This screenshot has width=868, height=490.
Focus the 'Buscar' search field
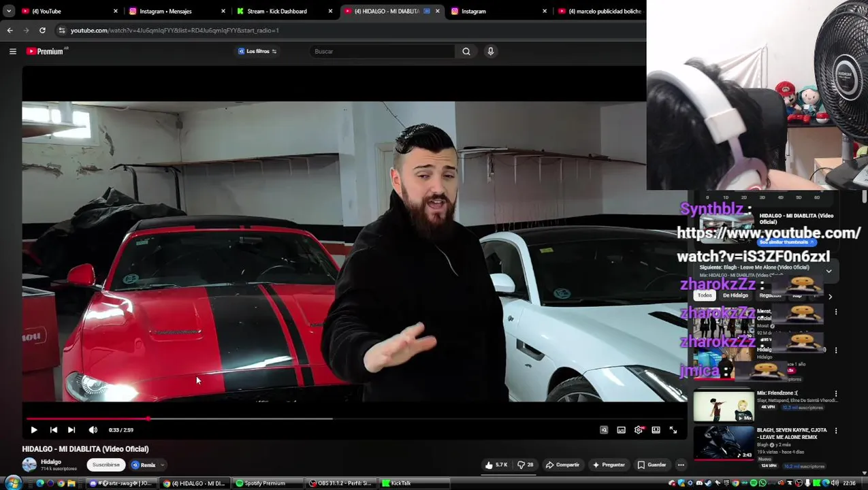pos(381,51)
